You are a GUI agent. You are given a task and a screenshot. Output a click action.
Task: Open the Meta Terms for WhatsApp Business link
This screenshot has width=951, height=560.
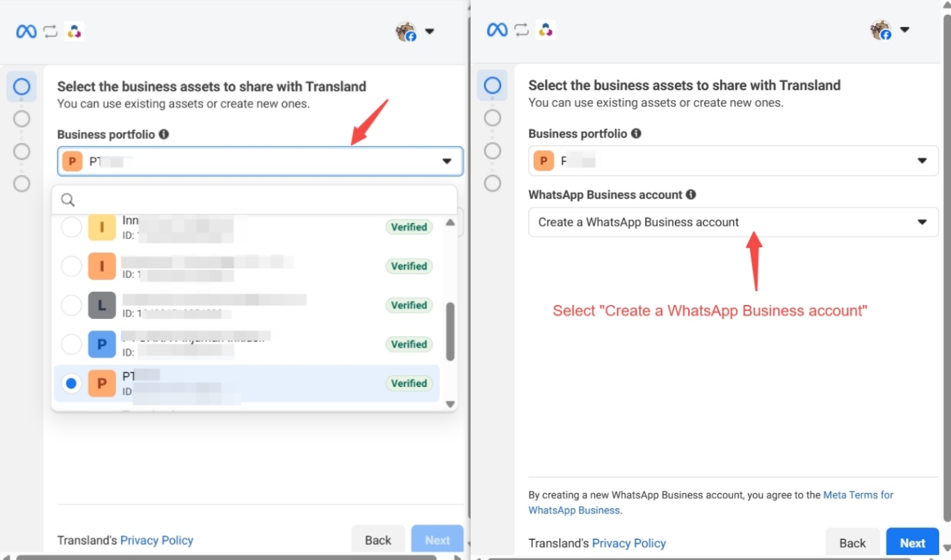[858, 495]
